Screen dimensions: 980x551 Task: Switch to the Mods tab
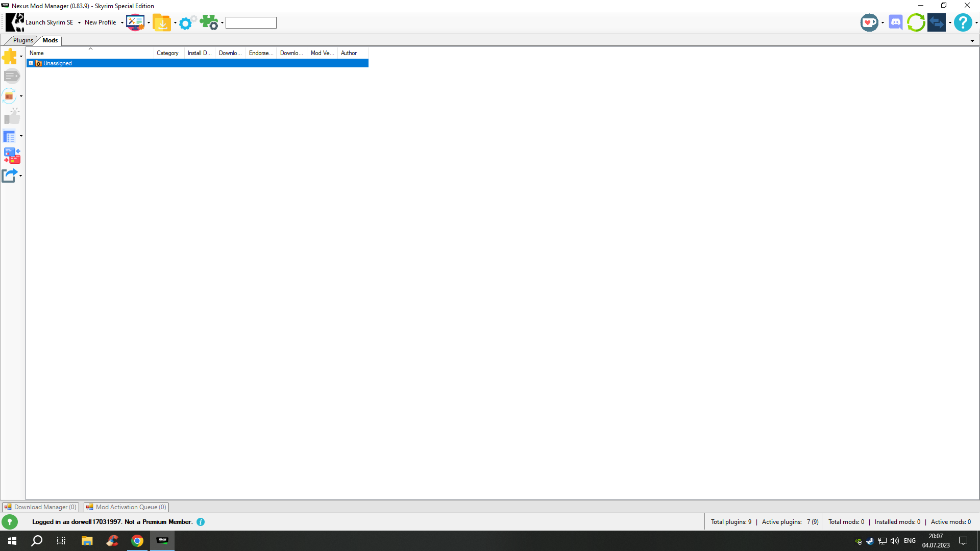click(50, 40)
